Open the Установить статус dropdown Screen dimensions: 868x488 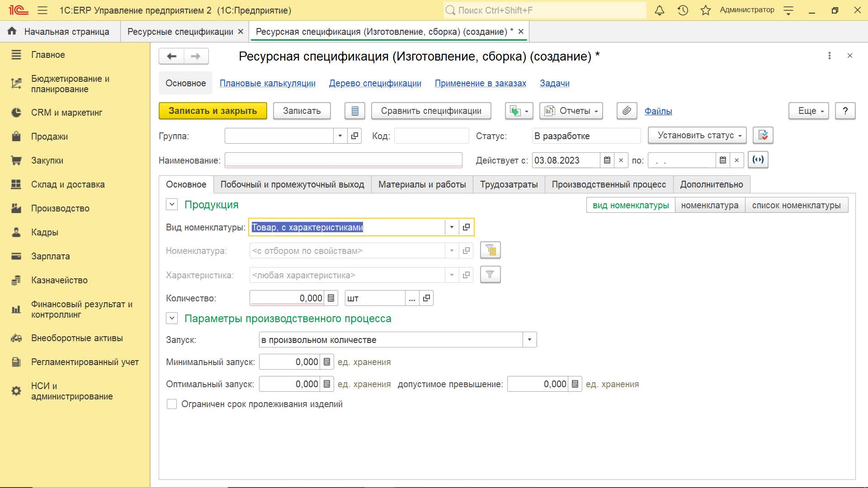tap(697, 135)
